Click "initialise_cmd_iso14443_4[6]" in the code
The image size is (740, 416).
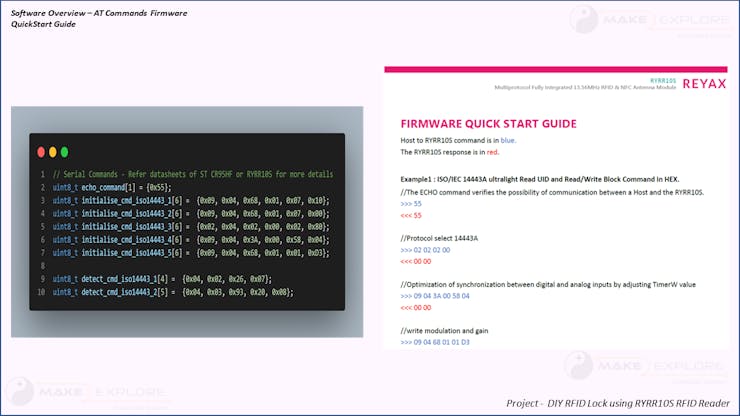pos(132,240)
